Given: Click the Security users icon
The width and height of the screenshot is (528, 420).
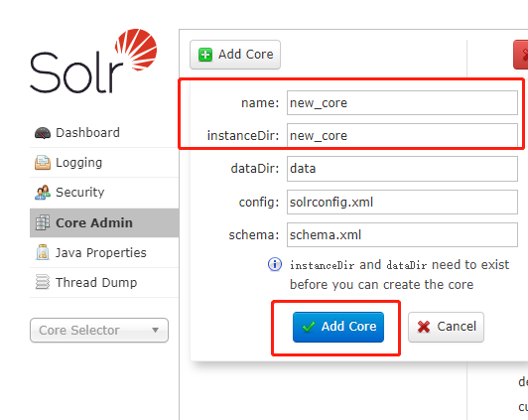Looking at the screenshot, I should pos(43,193).
